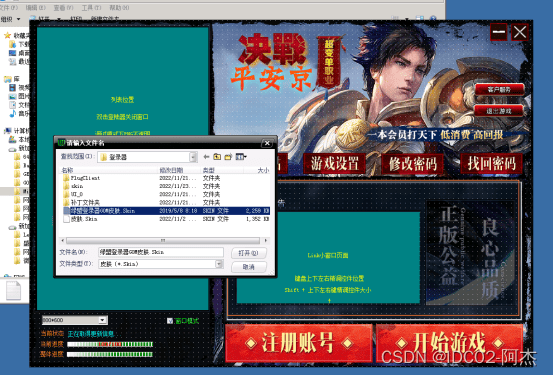
Task: Click the horizontal scrollbar in file list
Action: [164, 241]
